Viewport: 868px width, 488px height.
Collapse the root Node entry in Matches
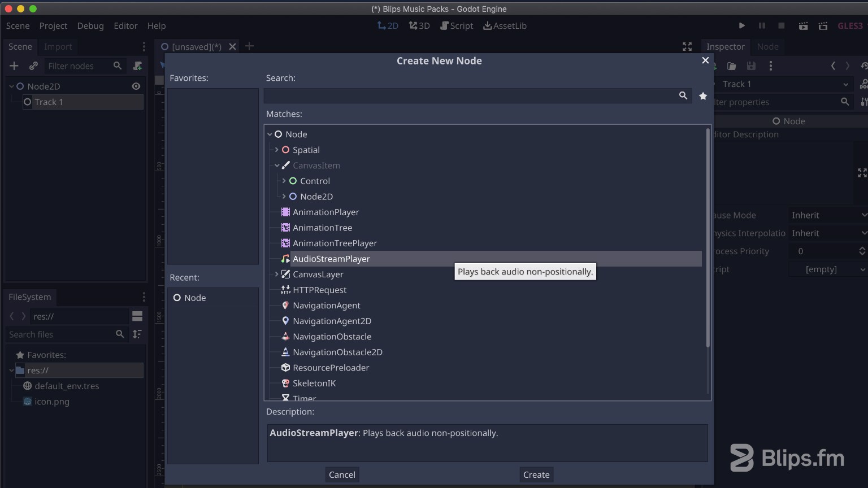(x=270, y=134)
